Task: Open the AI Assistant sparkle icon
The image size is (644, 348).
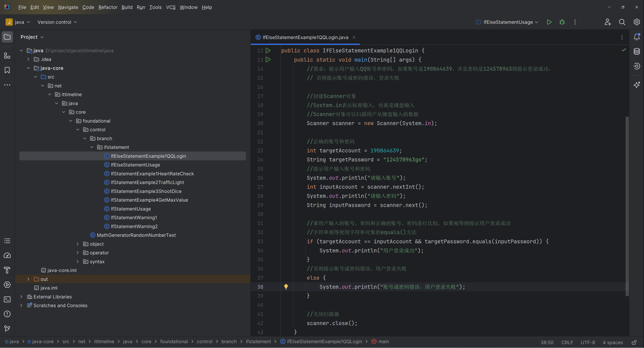Action: (x=636, y=85)
